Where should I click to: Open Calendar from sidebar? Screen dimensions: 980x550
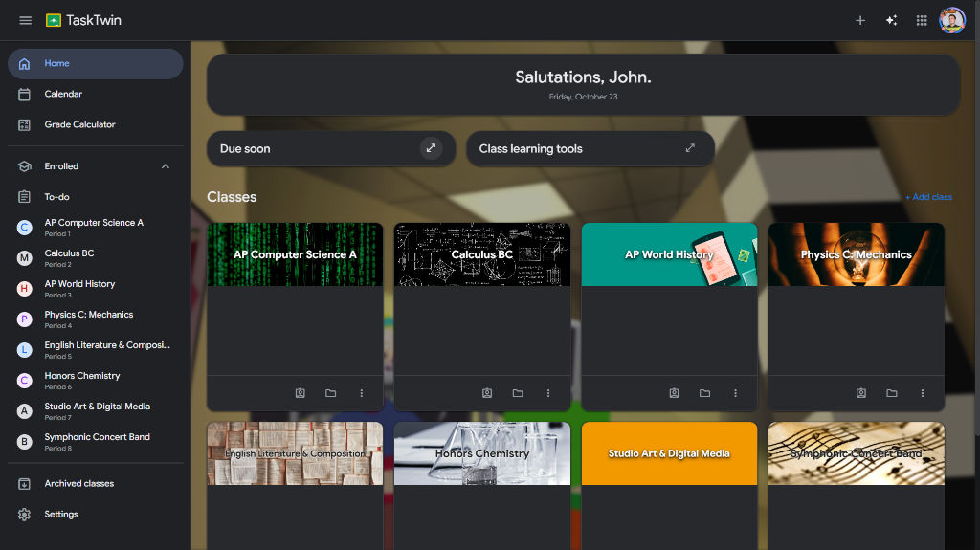click(95, 95)
